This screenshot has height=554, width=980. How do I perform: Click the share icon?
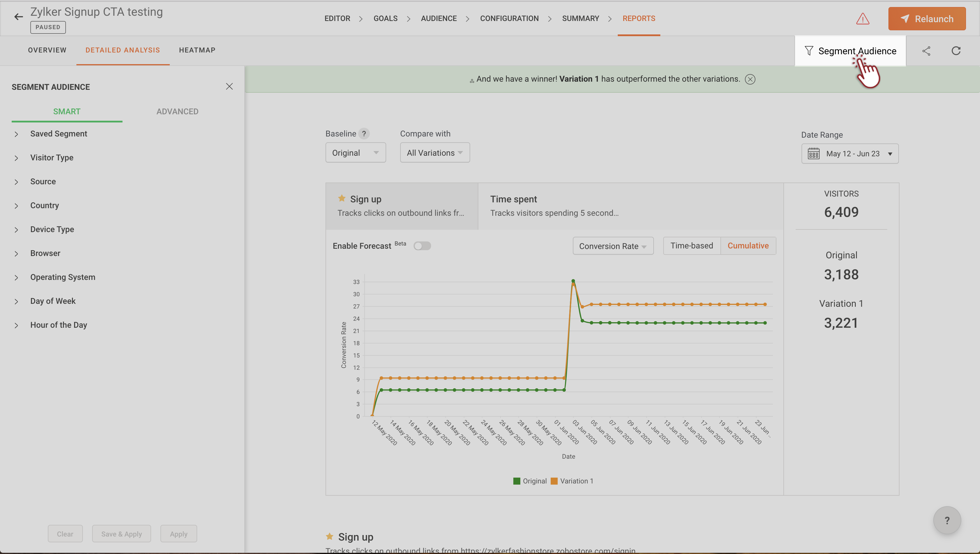point(926,51)
